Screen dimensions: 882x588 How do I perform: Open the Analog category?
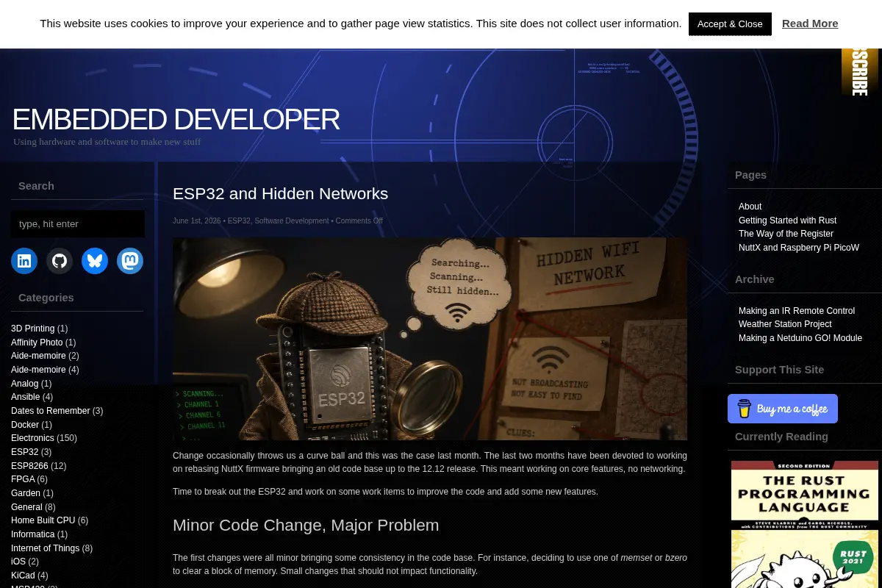[x=25, y=384]
